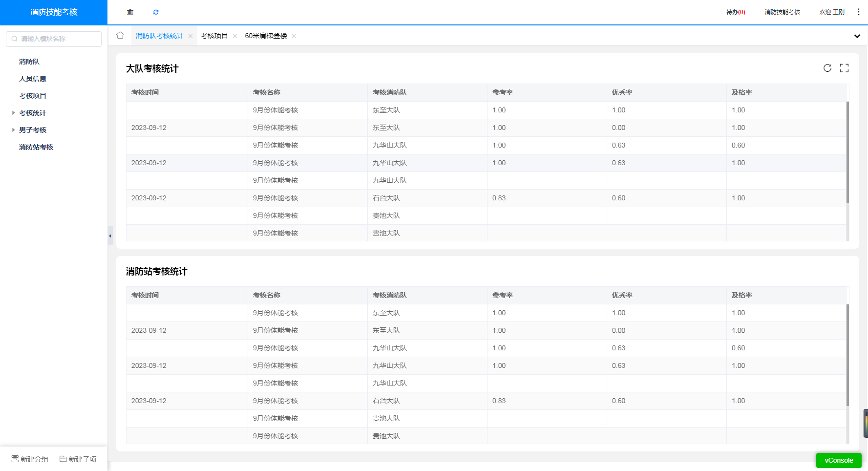
Task: Click the 新建分组 button
Action: point(30,459)
